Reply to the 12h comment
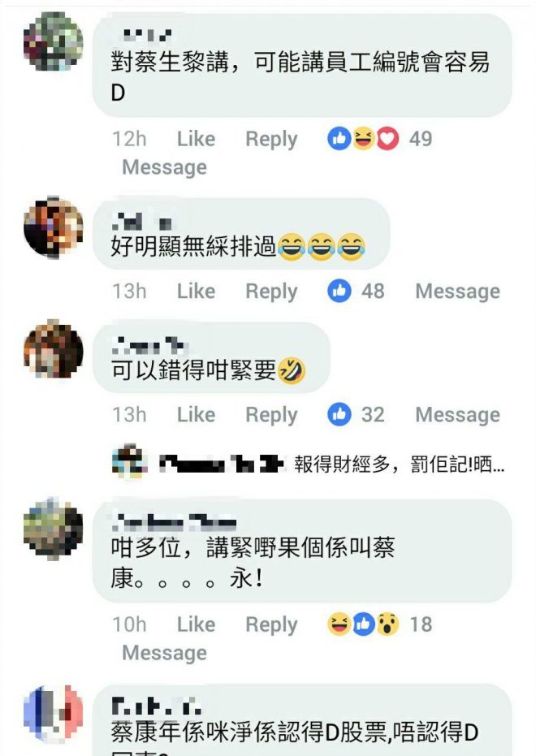536x756 pixels. [271, 140]
